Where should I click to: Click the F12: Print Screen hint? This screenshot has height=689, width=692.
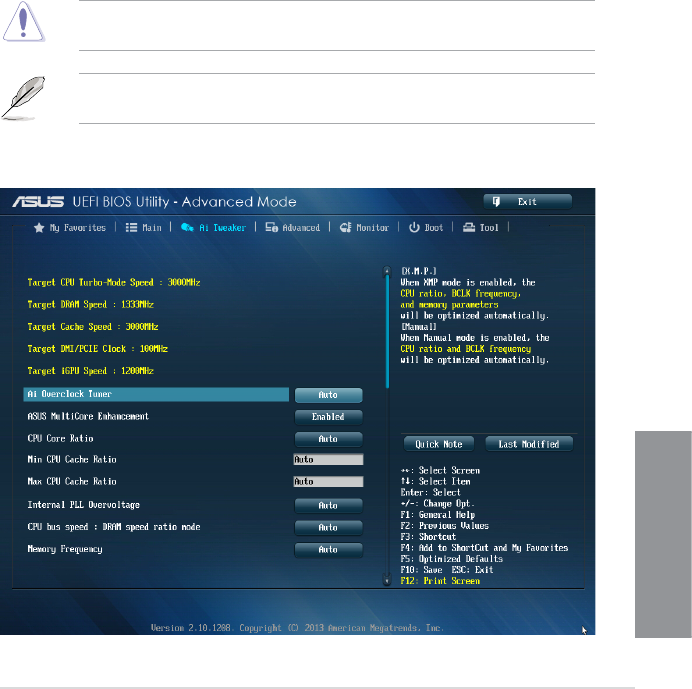pos(440,581)
